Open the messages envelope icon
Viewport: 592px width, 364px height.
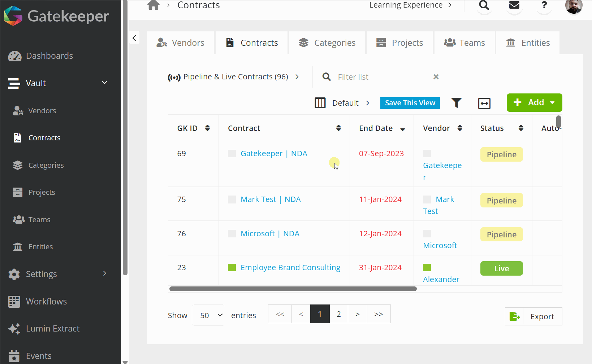tap(514, 5)
